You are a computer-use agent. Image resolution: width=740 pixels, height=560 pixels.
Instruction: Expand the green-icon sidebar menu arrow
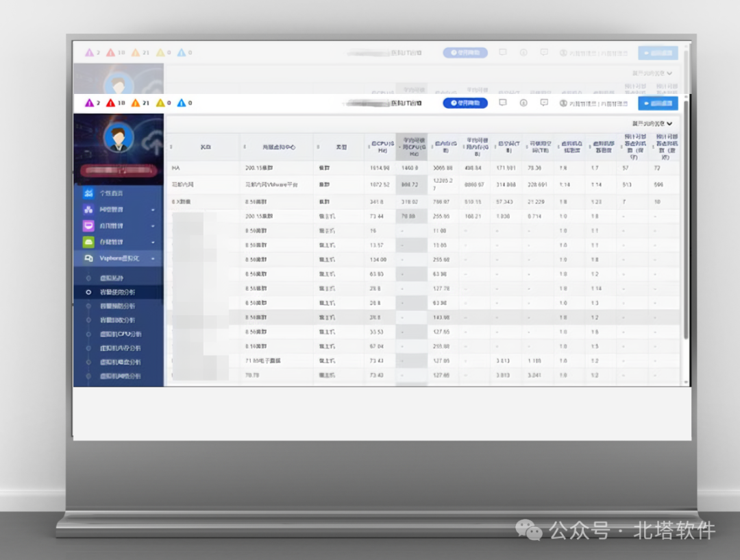(x=153, y=242)
